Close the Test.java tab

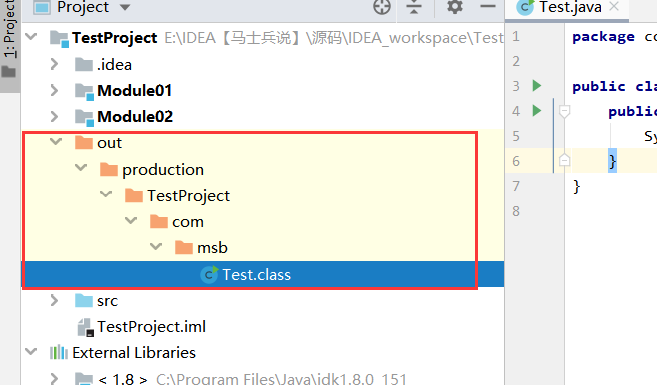pos(614,6)
